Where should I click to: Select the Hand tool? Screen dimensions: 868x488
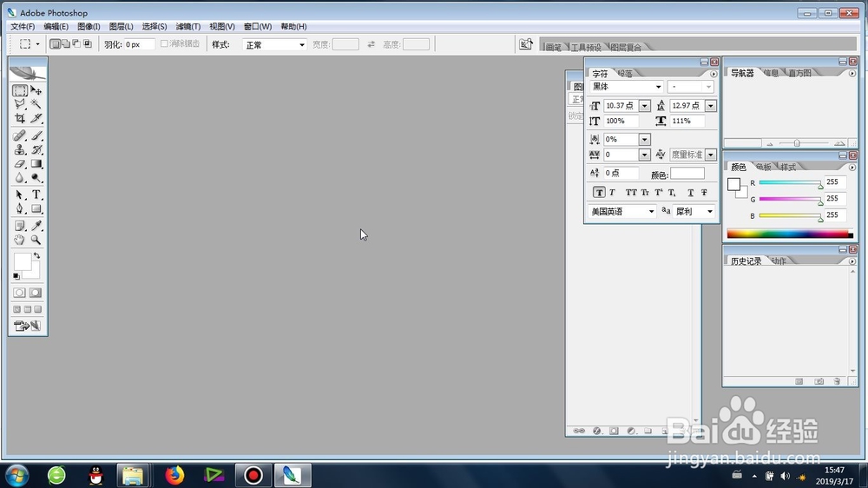(19, 240)
